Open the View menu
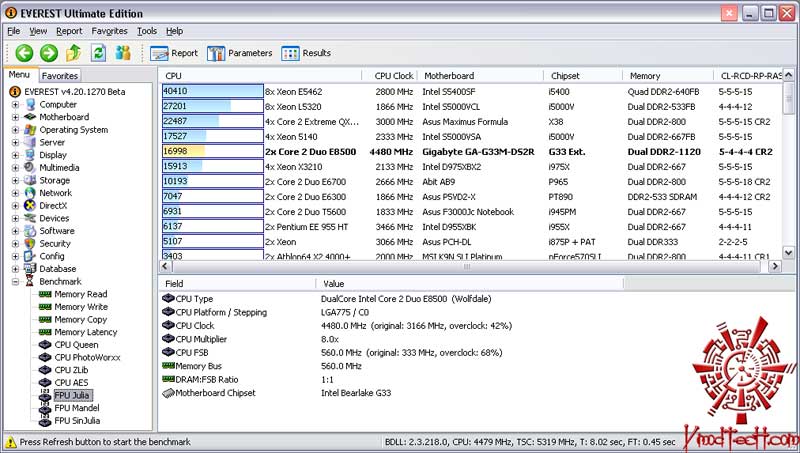 38,31
